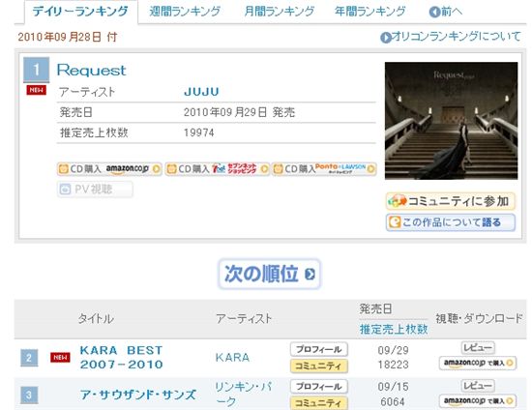The width and height of the screenshot is (532, 410).
Task: Click the rank 3 number badge
Action: 29,395
